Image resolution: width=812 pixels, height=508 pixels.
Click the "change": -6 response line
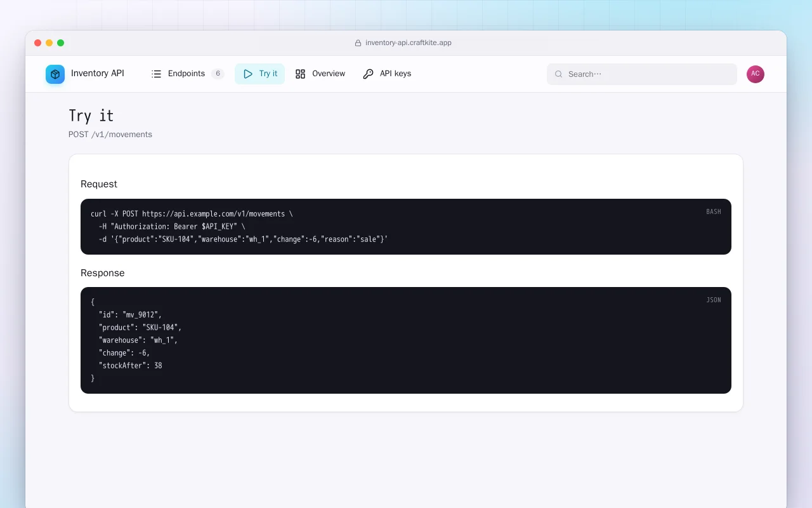tap(124, 353)
